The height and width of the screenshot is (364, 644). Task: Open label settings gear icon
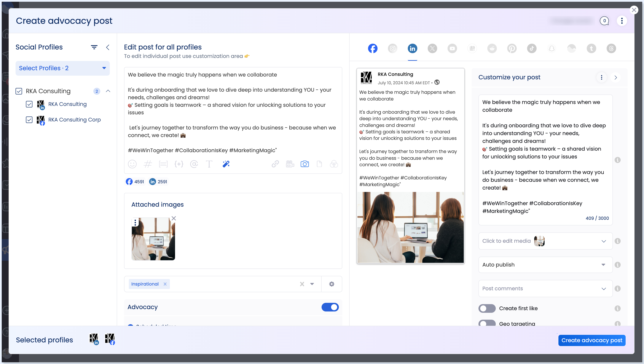click(332, 284)
